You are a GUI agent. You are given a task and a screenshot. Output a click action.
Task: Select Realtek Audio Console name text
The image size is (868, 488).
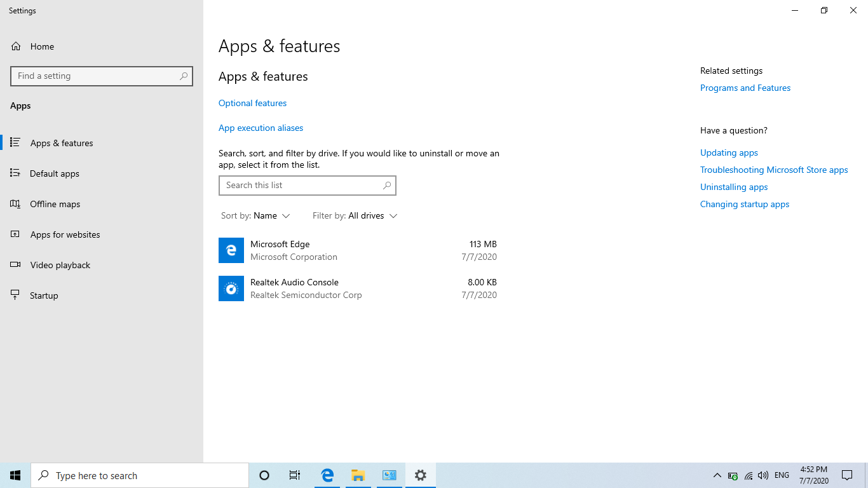(x=294, y=282)
